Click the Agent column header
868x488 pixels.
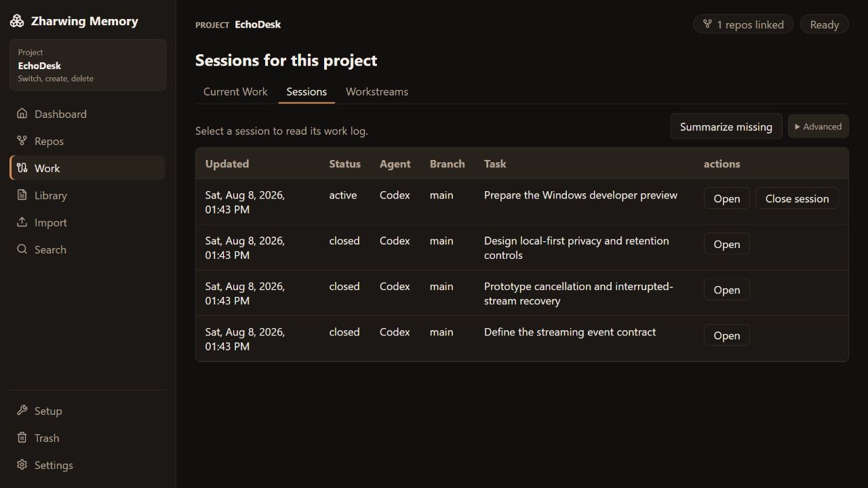point(395,164)
